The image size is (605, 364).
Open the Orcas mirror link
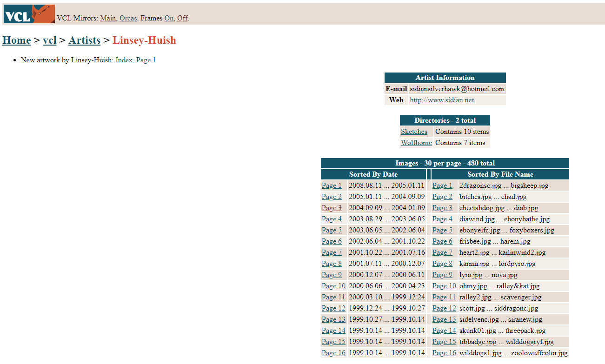128,18
